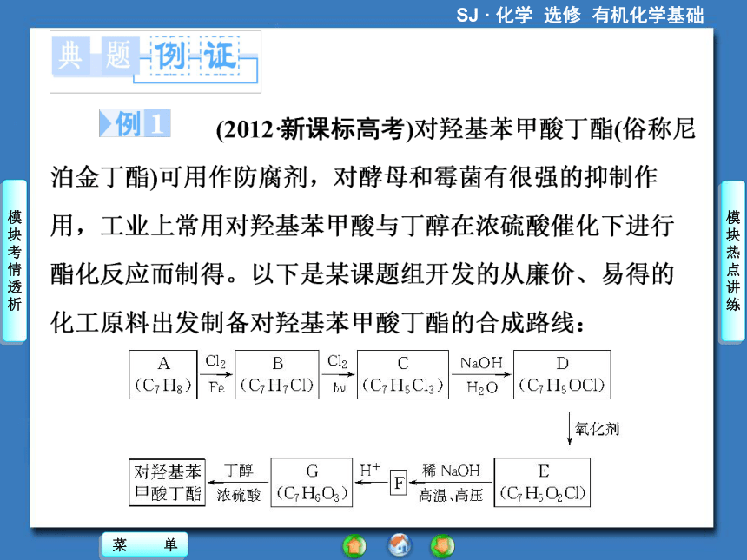Click the small F box in the flowchart

point(399,483)
